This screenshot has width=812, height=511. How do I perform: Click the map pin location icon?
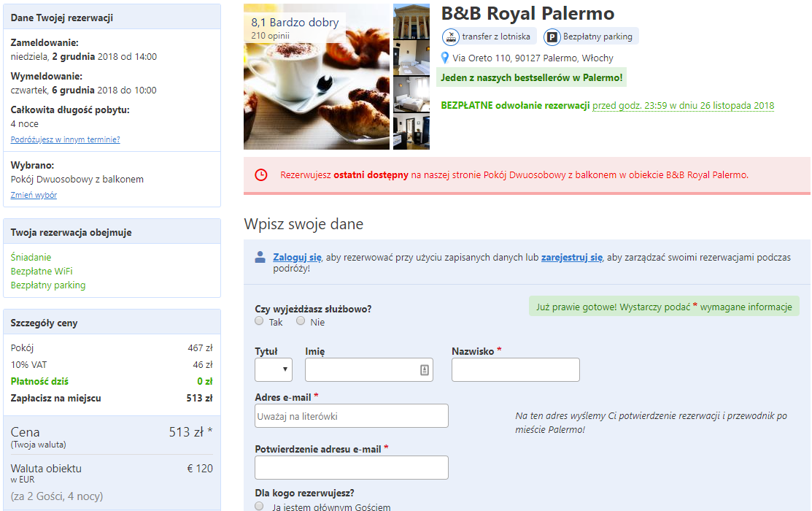coord(445,58)
